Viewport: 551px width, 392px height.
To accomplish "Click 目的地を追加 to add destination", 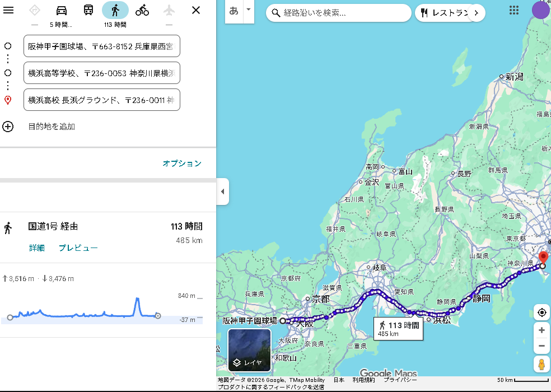I will [52, 127].
